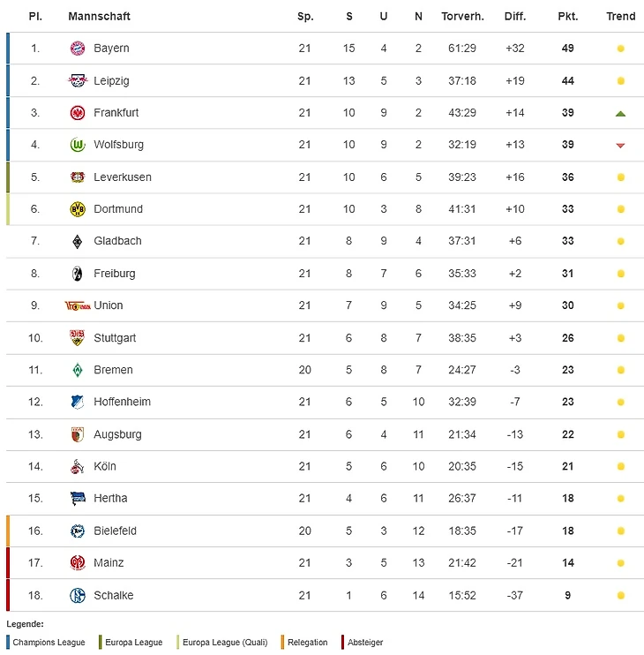The height and width of the screenshot is (655, 644).
Task: Open the Hoffenheim team link
Action: point(122,402)
